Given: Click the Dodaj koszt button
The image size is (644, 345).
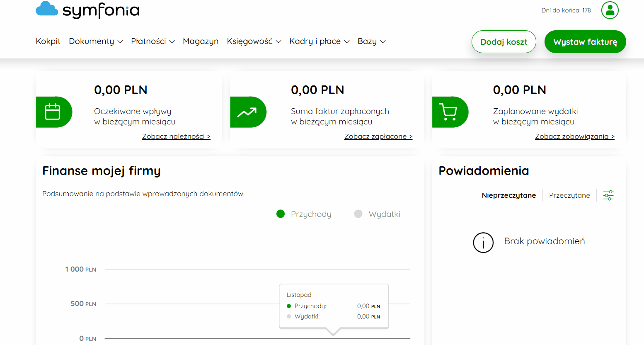Looking at the screenshot, I should [x=504, y=41].
